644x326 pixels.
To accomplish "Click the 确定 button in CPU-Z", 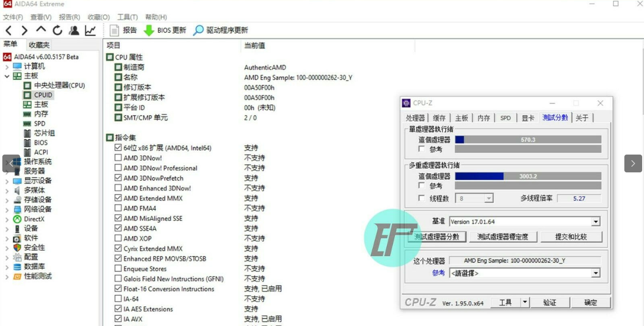I will 590,303.
